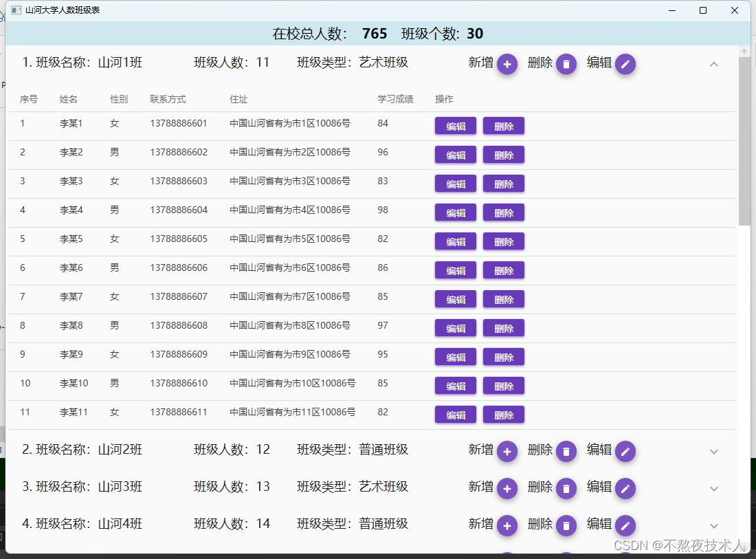Click the 新增 plus icon for 山河4班

point(507,525)
